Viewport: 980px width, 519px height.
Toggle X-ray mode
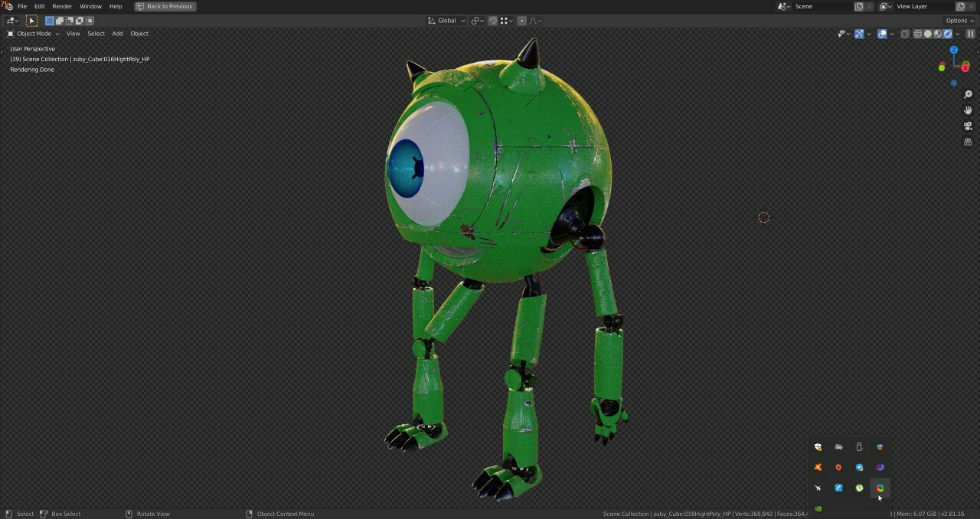pos(905,34)
